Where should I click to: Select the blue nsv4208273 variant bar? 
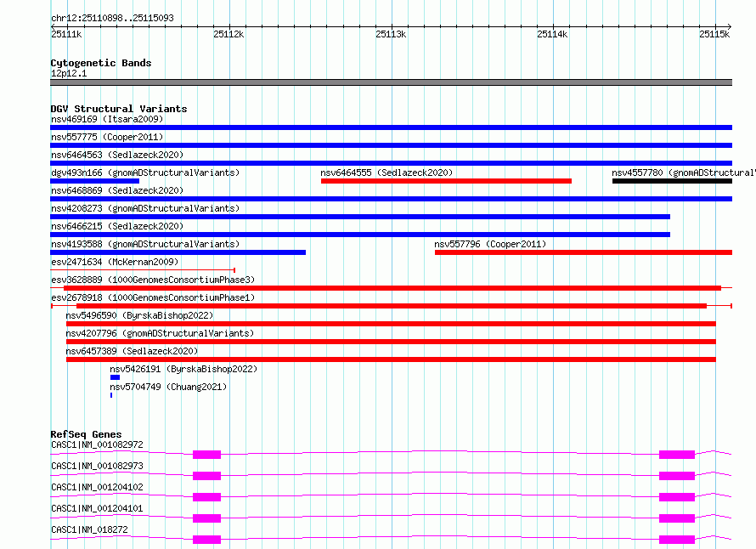point(360,217)
